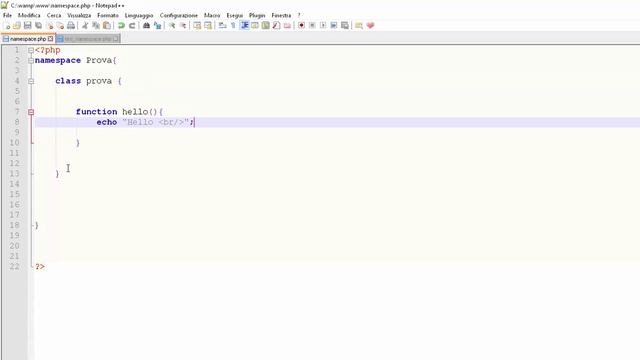Open the Configurazione menu

coord(179,15)
